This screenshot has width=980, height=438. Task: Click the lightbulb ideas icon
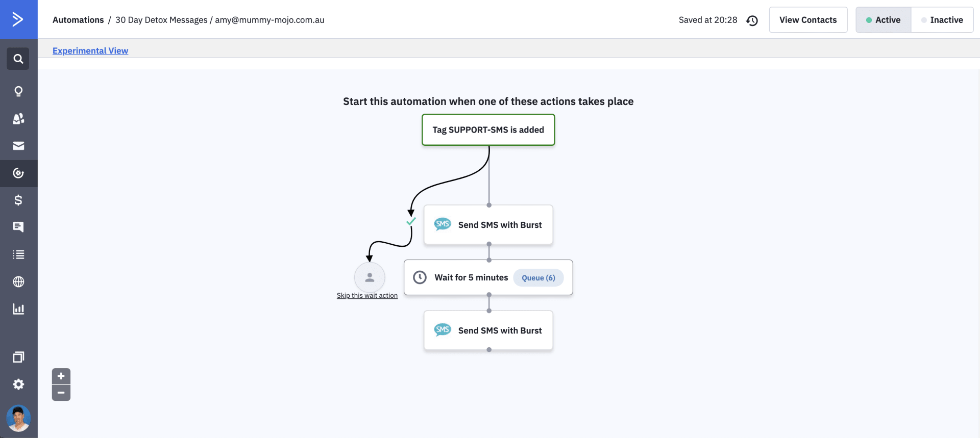(18, 91)
